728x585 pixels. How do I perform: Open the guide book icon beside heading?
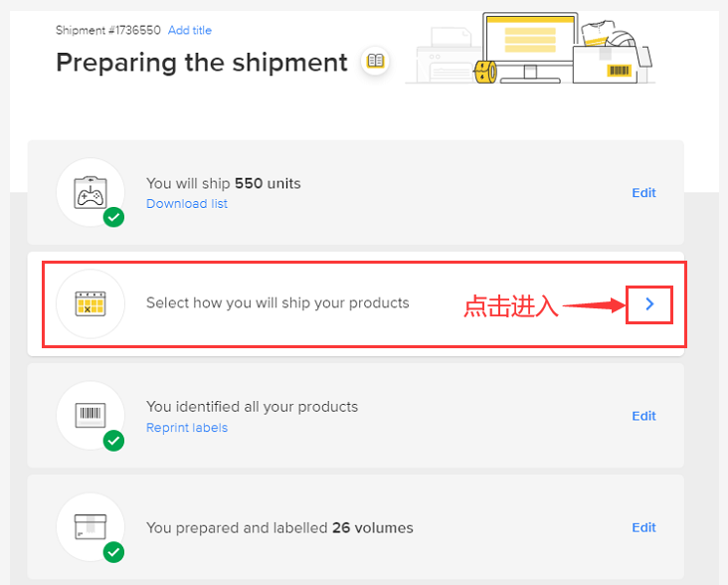[375, 62]
